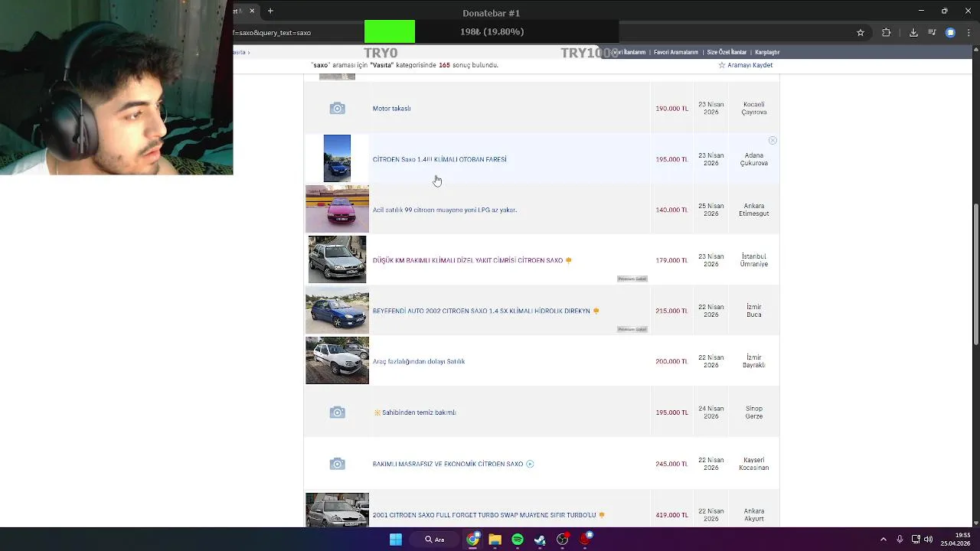
Task: Open Size Özel İlanlar link
Action: pyautogui.click(x=727, y=52)
